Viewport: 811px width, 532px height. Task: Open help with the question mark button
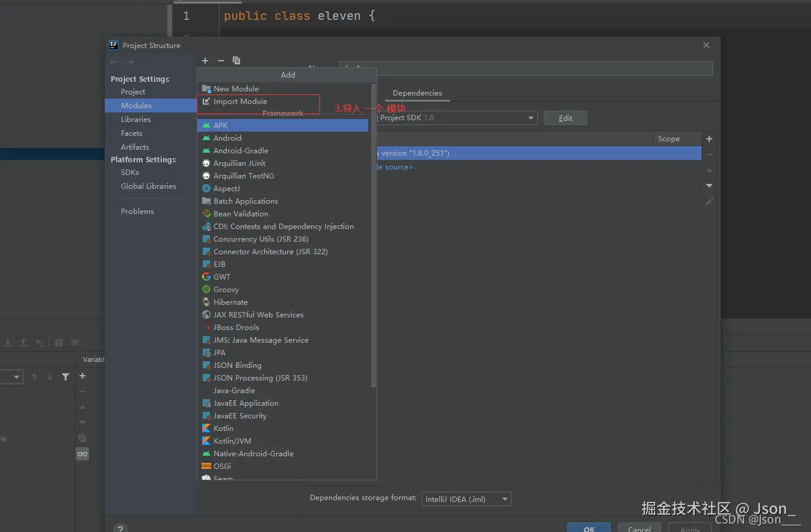pyautogui.click(x=120, y=528)
